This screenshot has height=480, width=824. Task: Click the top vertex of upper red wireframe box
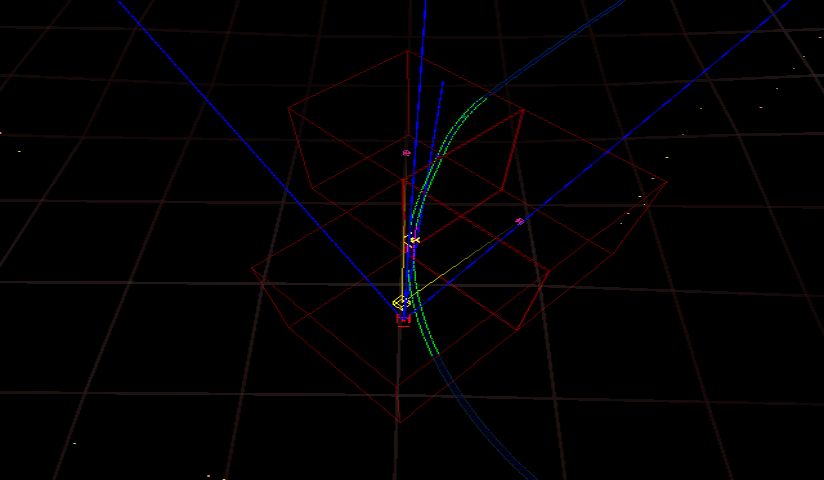click(x=407, y=50)
